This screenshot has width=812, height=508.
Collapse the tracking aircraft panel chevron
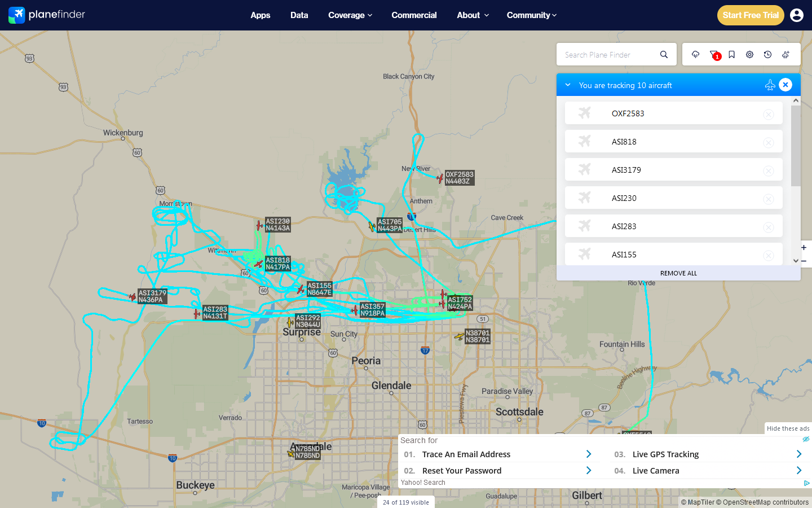click(568, 85)
